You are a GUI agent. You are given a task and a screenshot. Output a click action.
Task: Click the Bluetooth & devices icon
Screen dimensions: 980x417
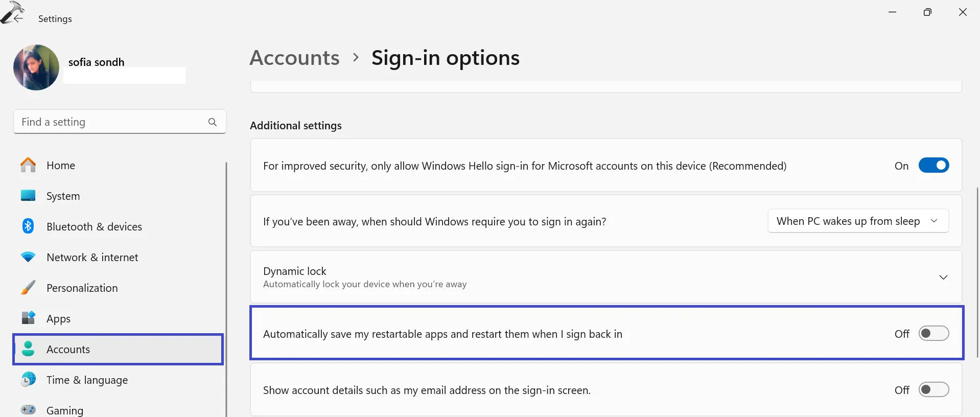click(x=28, y=226)
